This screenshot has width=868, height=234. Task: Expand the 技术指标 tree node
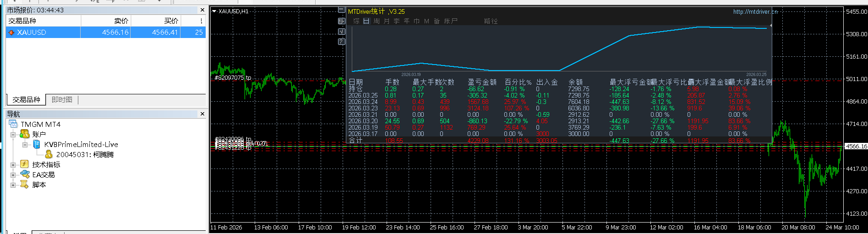tap(13, 165)
